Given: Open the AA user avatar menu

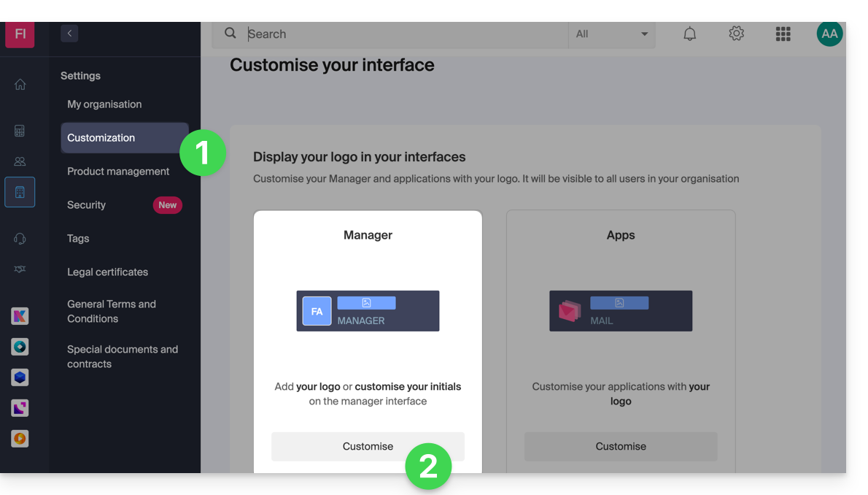Looking at the screenshot, I should tap(829, 34).
